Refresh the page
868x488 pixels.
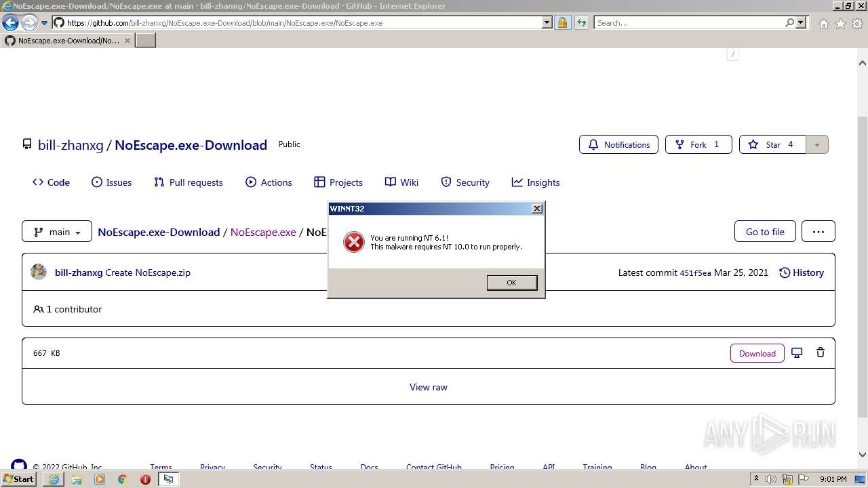(x=581, y=22)
